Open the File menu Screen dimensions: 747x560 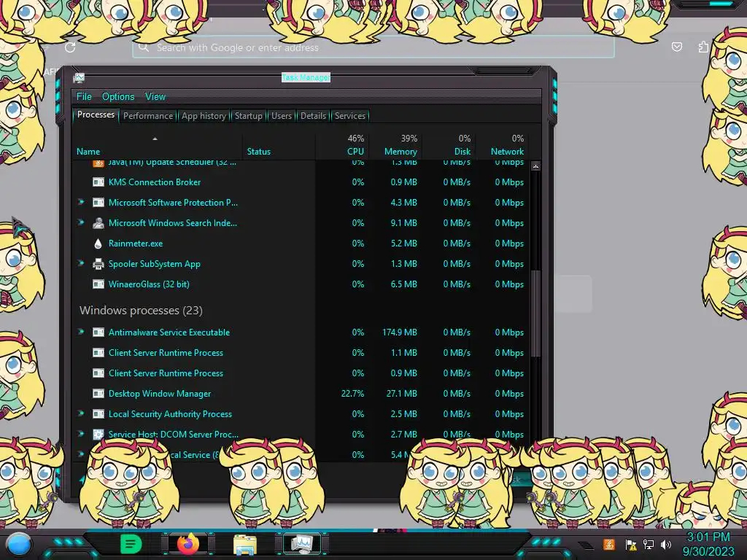[84, 97]
